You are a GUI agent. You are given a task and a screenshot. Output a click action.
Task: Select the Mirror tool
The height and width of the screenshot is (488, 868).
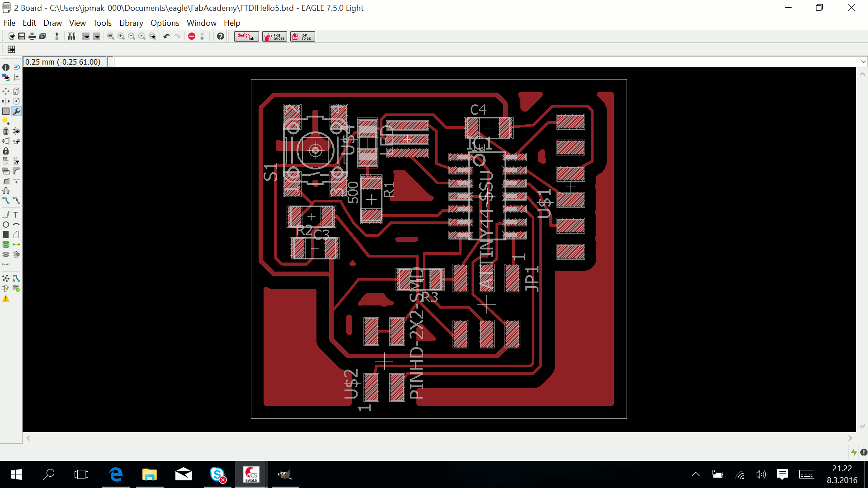[6, 101]
